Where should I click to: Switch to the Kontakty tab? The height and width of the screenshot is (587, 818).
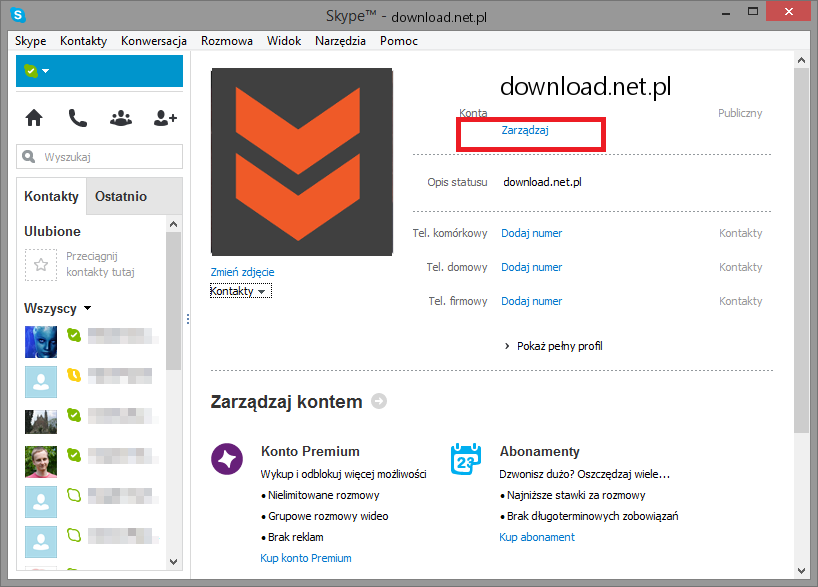pos(51,196)
